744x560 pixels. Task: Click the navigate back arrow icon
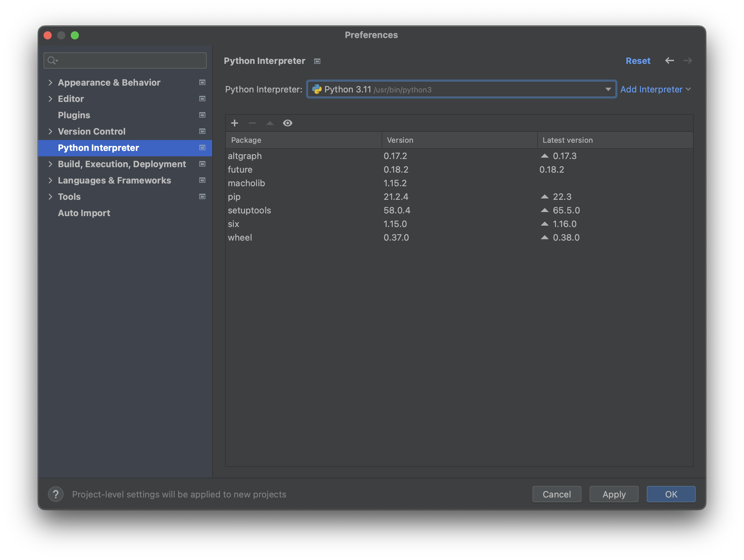click(669, 60)
